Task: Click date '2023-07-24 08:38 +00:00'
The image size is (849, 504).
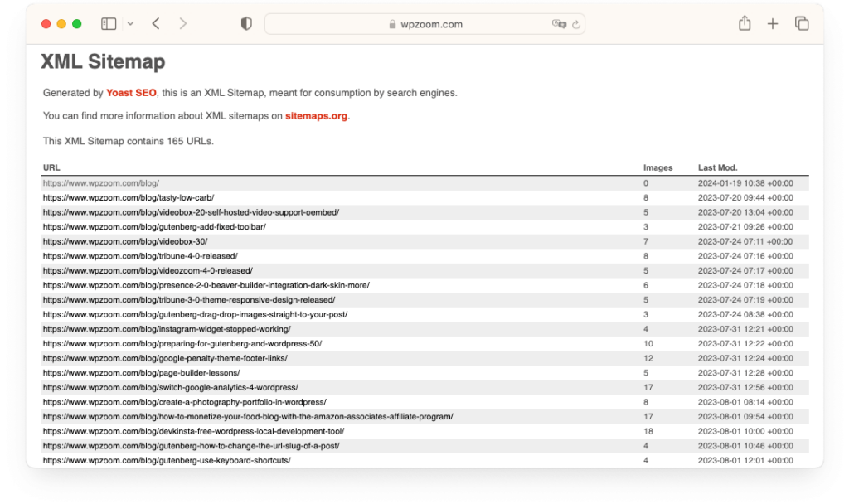Action: [x=745, y=314]
